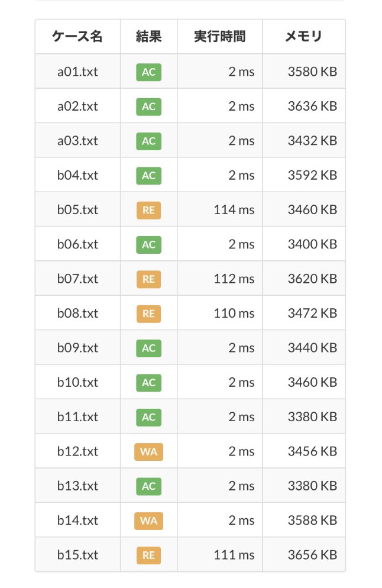Image resolution: width=382 pixels, height=588 pixels.
Task: Click the RE badge for b15.txt
Action: pos(149,555)
